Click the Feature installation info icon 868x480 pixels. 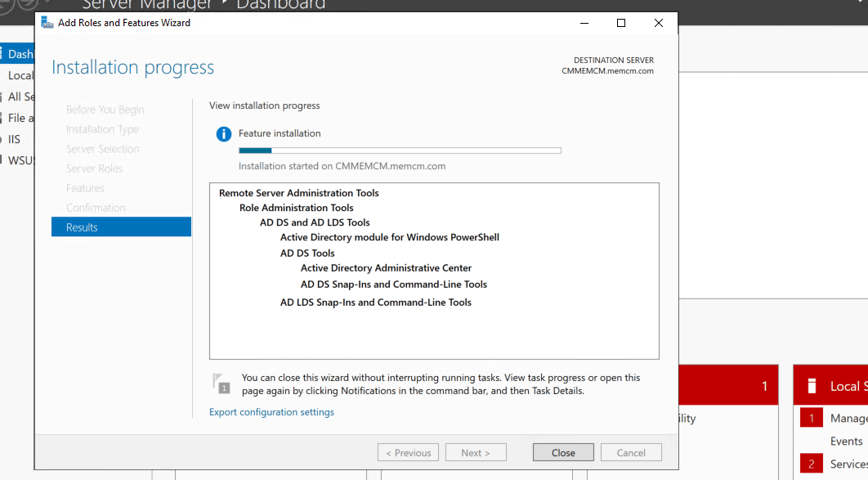[224, 134]
